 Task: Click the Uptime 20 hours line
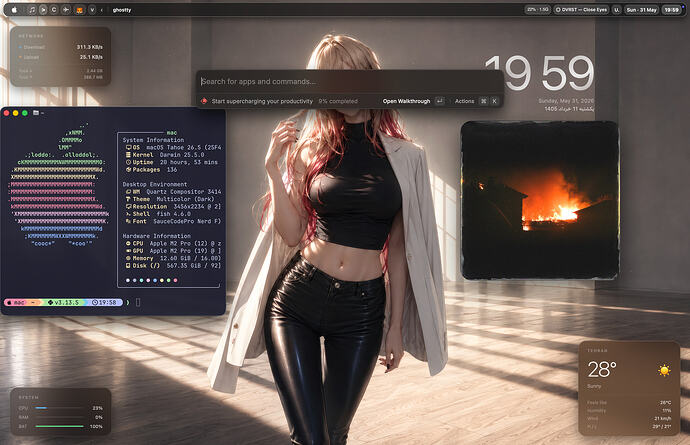[172, 162]
